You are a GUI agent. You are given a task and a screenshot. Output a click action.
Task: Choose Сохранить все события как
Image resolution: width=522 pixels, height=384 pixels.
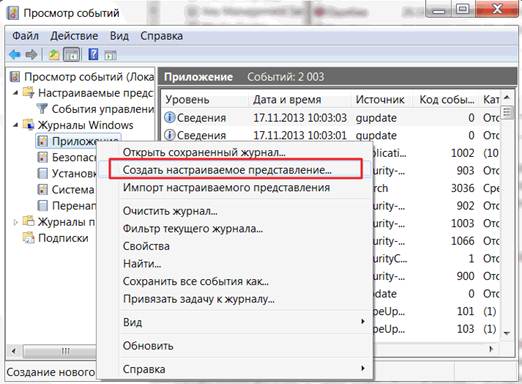tap(236, 281)
